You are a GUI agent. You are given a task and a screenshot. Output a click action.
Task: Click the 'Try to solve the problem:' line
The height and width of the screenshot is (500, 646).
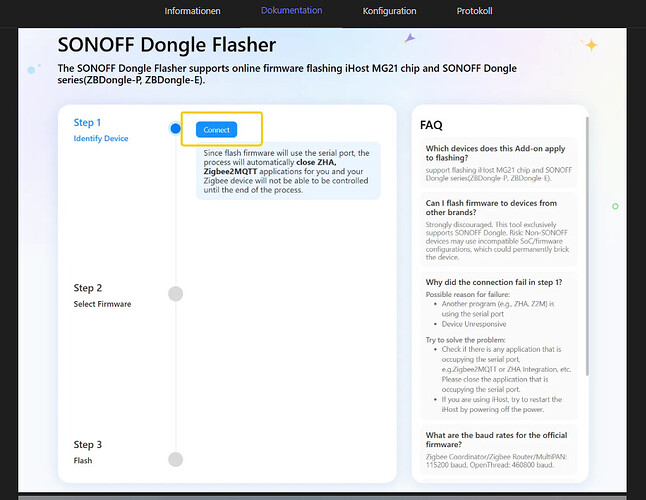(465, 340)
